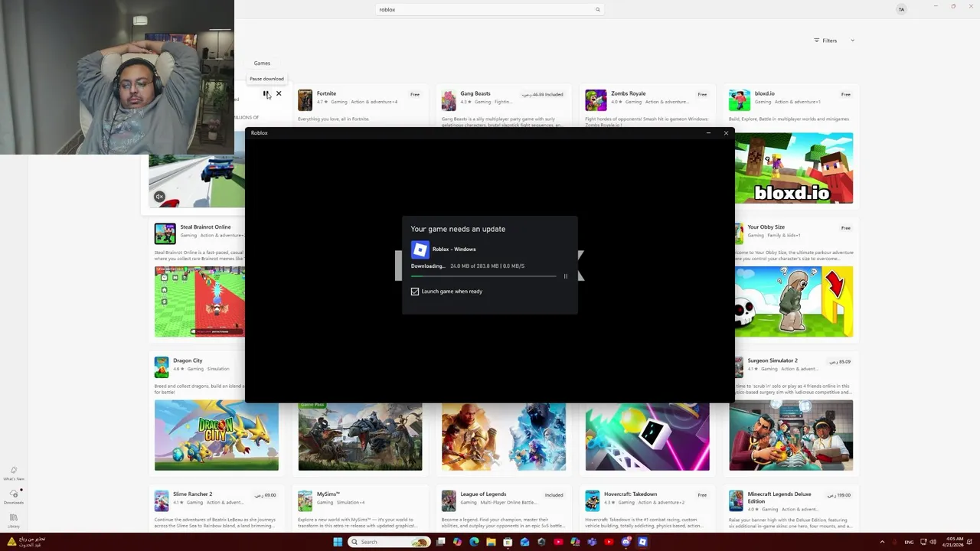Open Library in the store sidebar
Screen dimensions: 980x551
pyautogui.click(x=14, y=520)
